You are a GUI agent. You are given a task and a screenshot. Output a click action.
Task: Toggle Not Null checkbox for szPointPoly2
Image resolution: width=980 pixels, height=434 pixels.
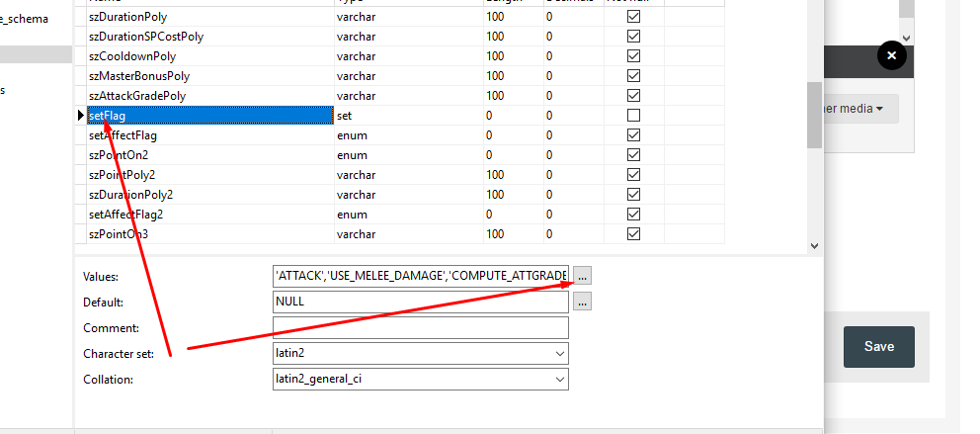coord(633,174)
